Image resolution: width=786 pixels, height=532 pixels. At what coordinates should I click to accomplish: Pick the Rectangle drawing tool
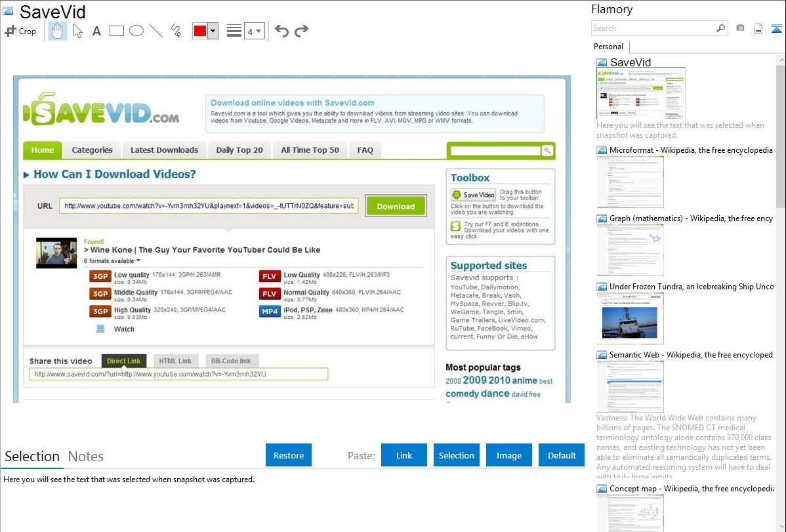pos(116,31)
